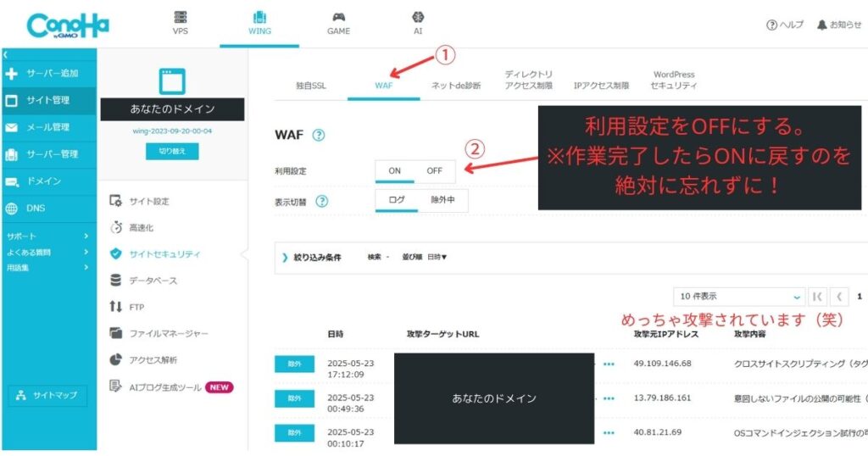Click the wing-2023-09-20-00-04 server name
The height and width of the screenshot is (456, 868).
tap(172, 131)
